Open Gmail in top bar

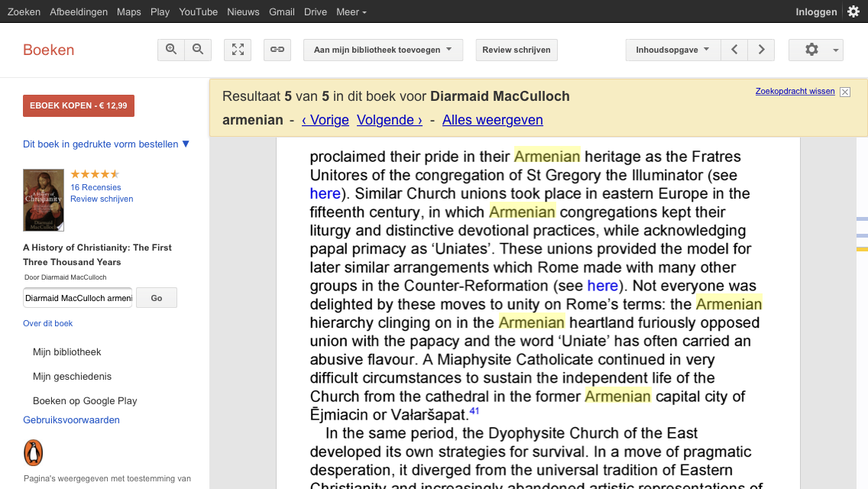click(x=282, y=11)
